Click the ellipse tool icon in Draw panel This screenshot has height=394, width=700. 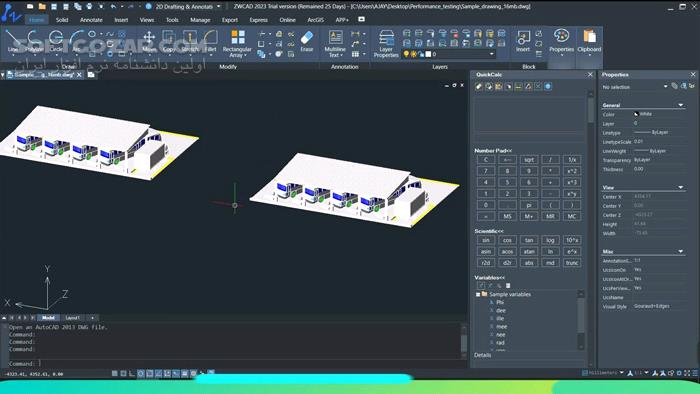92,34
